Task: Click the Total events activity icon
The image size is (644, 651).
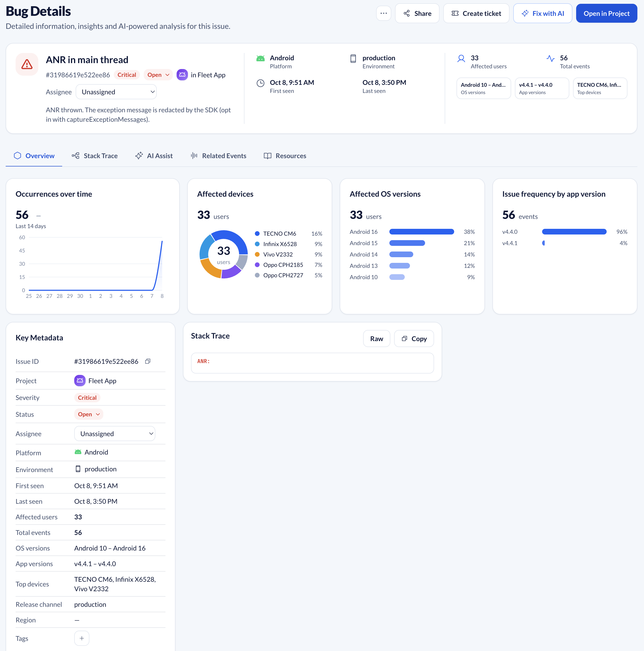Action: (550, 59)
